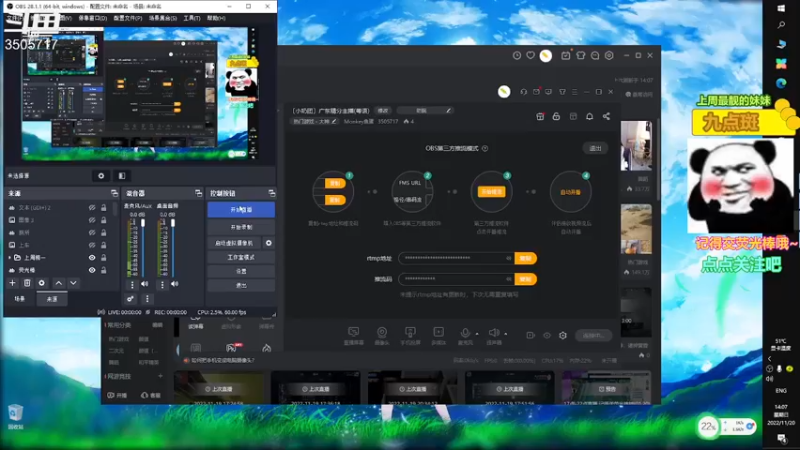Open the mail icon with red dot
This screenshot has height=450, width=800.
pyautogui.click(x=536, y=92)
